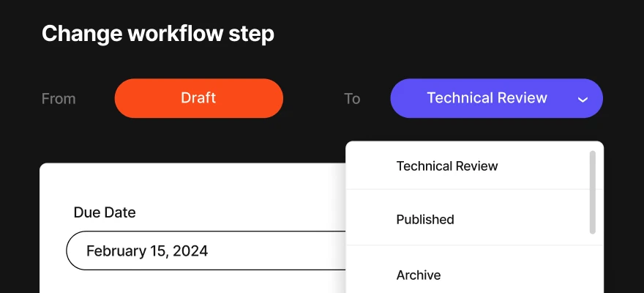
Task: Click the February 15, 2024 date text
Action: (147, 251)
